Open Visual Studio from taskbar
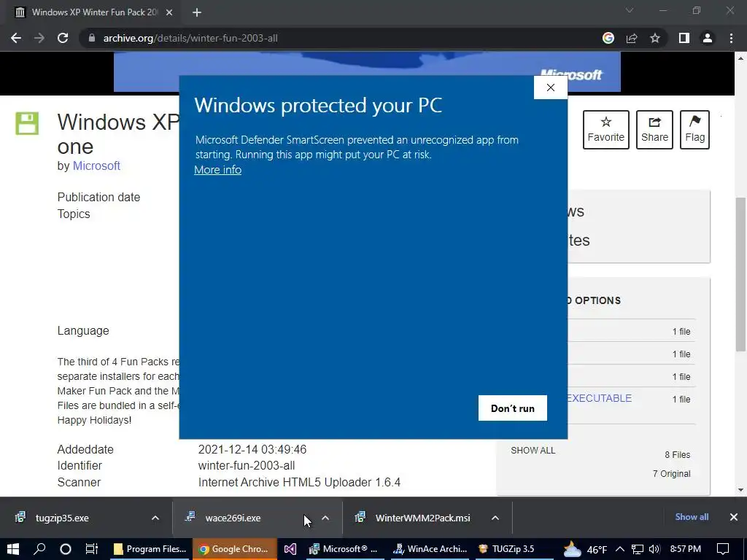The image size is (747, 560). tap(290, 549)
